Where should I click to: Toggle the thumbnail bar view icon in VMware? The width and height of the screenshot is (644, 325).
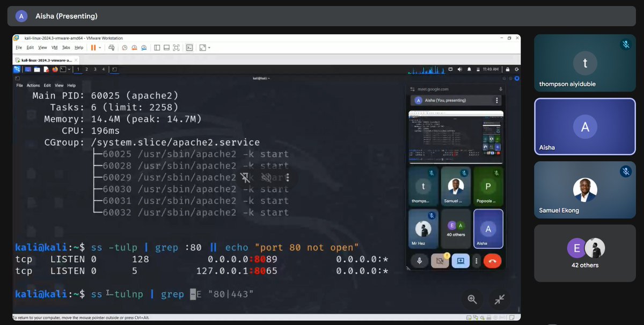[x=166, y=48]
